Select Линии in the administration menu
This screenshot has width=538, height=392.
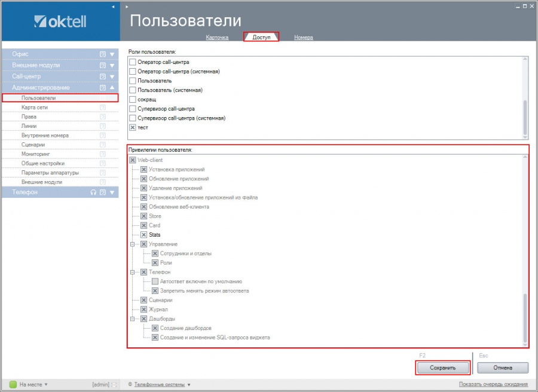click(29, 126)
